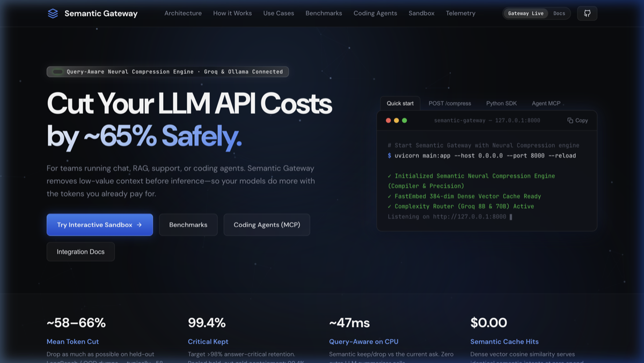Click Try Interactive Sandbox button
Viewport: 644px width, 363px height.
(x=100, y=225)
